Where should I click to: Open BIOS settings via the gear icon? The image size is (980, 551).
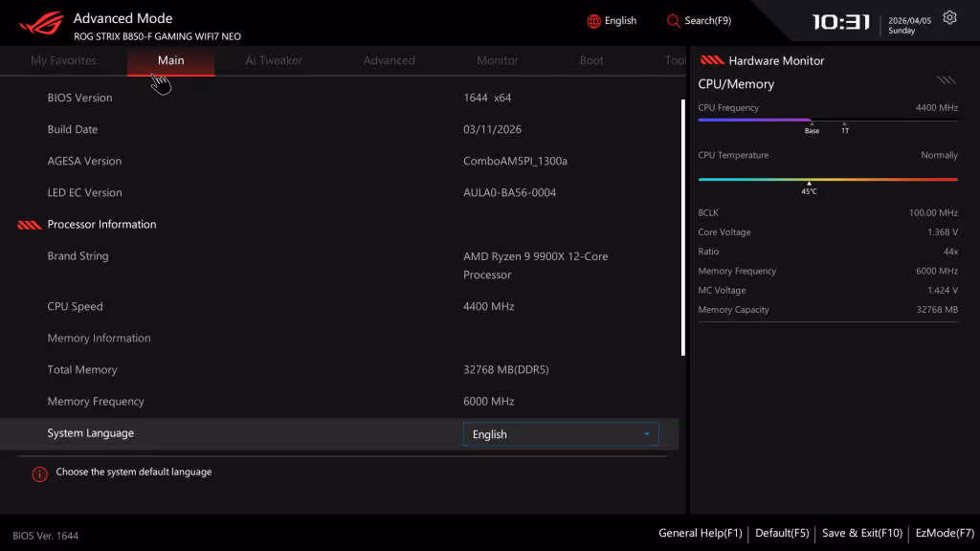click(948, 17)
